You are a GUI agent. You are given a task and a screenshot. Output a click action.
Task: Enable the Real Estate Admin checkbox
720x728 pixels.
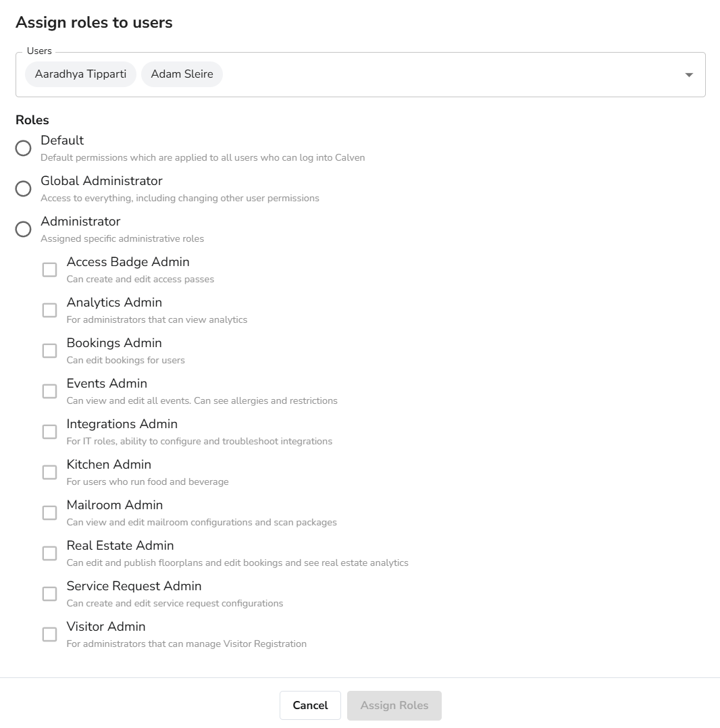tap(49, 554)
